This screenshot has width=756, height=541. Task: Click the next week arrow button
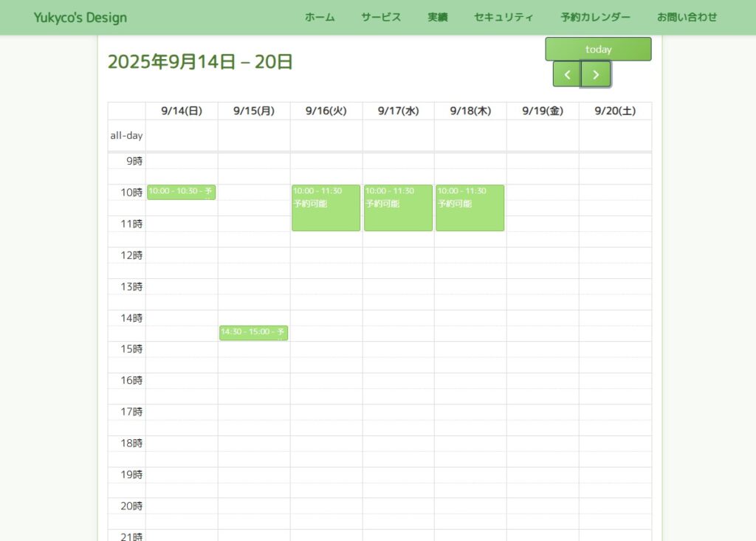596,75
